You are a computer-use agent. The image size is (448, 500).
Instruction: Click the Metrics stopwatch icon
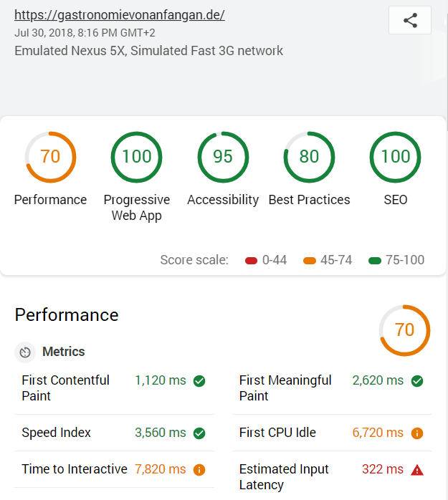coord(25,352)
